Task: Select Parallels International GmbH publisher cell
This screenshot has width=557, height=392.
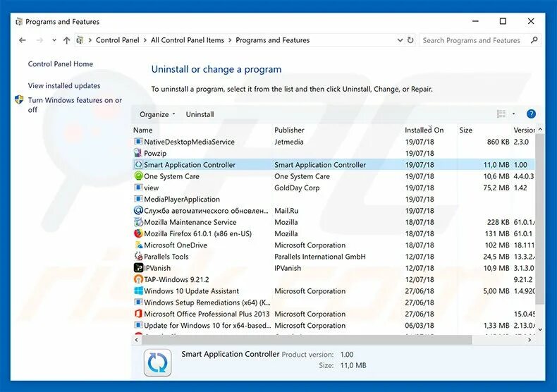Action: pos(319,257)
